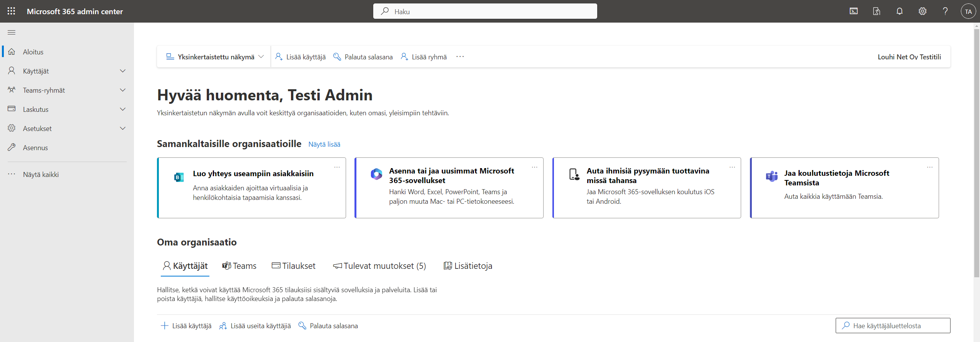Screen dimensions: 980x342
Task: Open the Näytä lisää link
Action: [x=324, y=144]
